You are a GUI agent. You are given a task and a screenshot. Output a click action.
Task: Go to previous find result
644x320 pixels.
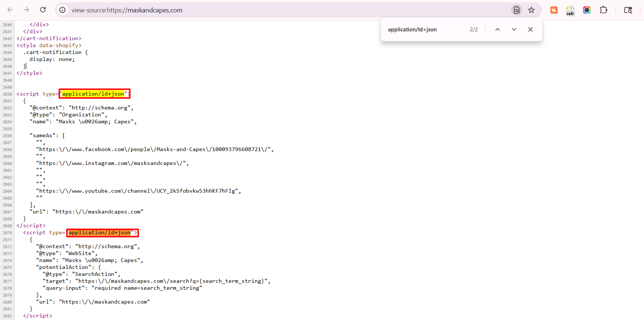click(497, 30)
